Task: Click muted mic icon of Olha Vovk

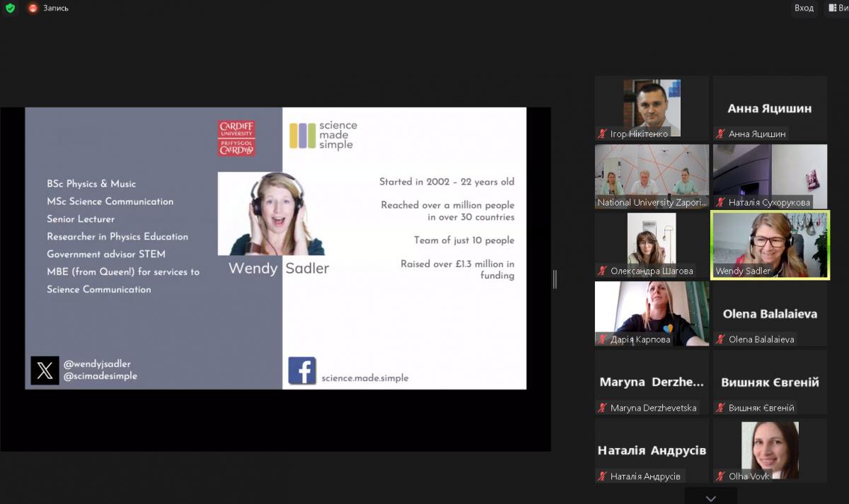Action: click(x=720, y=476)
